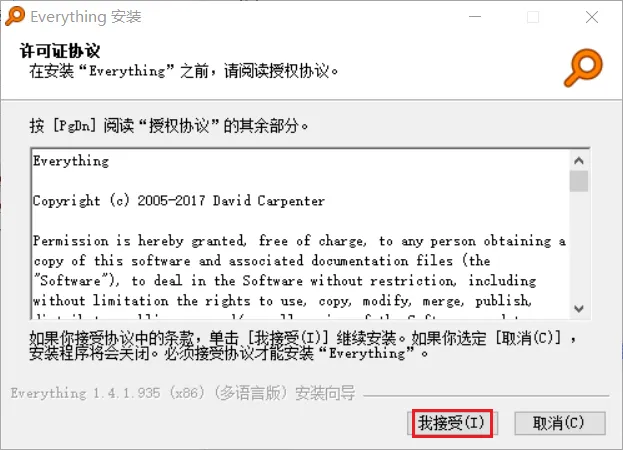Click the 在安装 "Everything" 之前 subtitle text
Viewport: 623px width, 450px height.
click(184, 71)
